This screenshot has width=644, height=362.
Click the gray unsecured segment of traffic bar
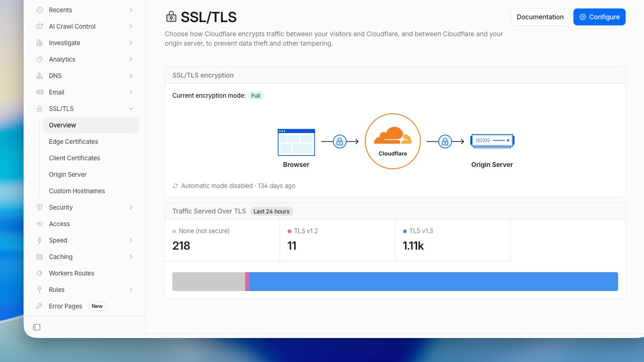tap(209, 282)
